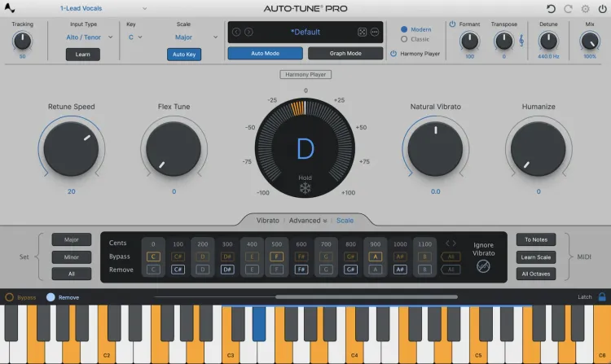Screen dimensions: 611x364
Task: Toggle Bypass for note A
Action: tap(376, 257)
